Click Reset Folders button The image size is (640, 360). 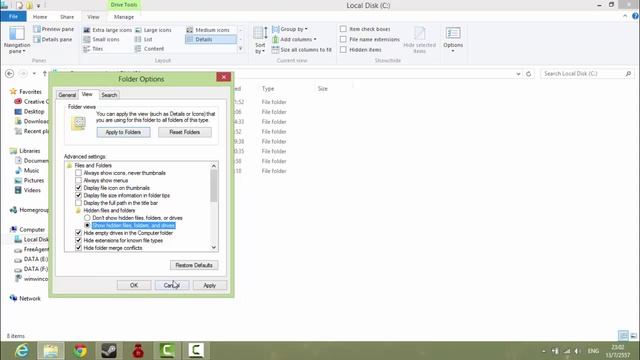[184, 132]
